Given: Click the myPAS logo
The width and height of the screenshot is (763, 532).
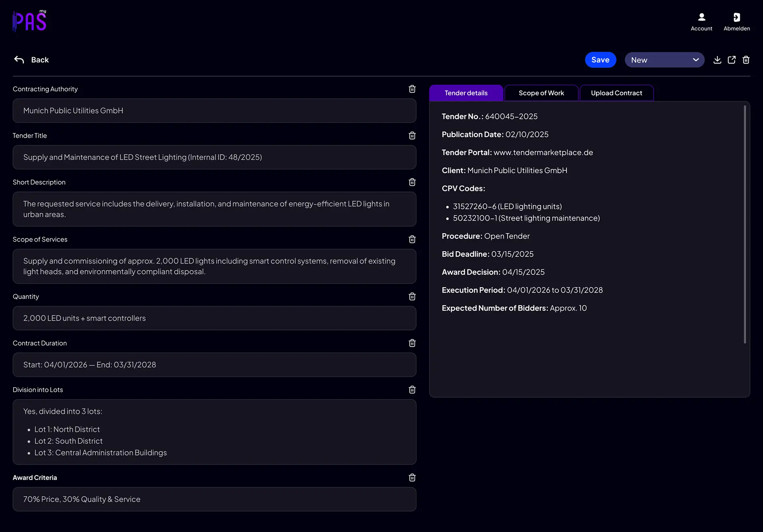Looking at the screenshot, I should [x=30, y=21].
